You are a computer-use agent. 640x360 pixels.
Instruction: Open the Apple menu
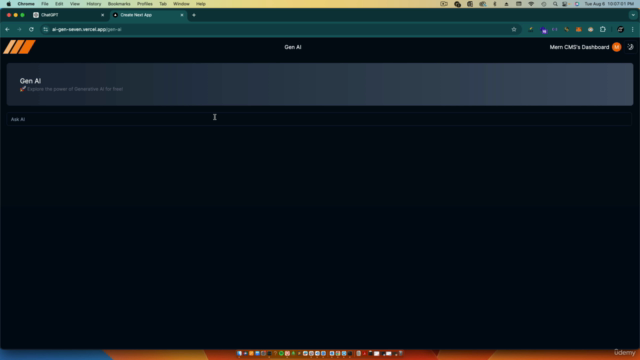point(9,4)
